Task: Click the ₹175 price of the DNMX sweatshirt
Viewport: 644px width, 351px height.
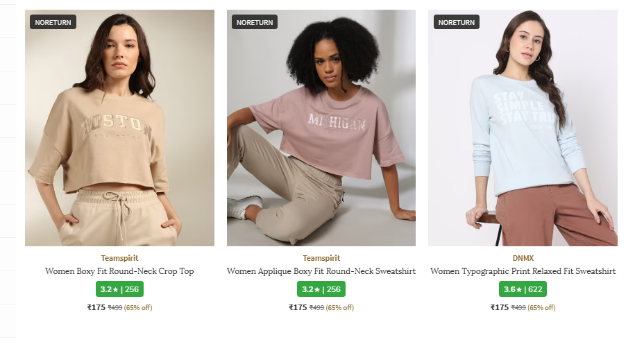Action: pyautogui.click(x=500, y=307)
